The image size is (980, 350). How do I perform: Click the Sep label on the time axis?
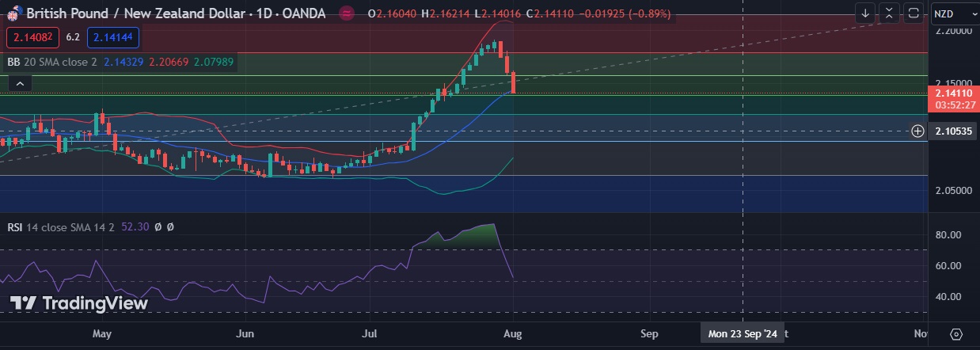click(649, 333)
